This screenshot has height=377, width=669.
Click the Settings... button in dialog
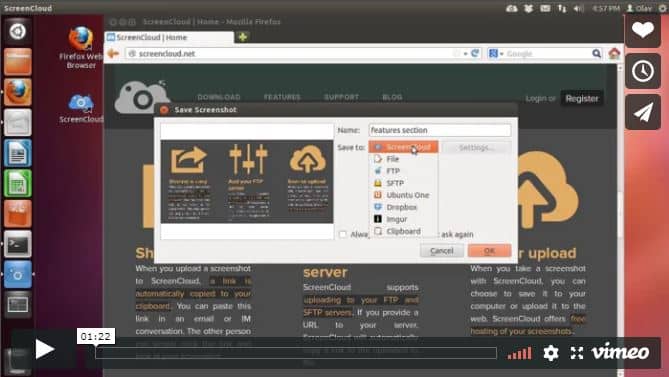(477, 148)
